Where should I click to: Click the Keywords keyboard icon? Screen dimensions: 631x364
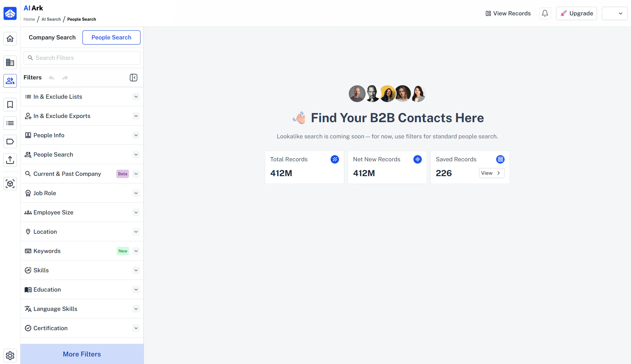[x=28, y=251]
